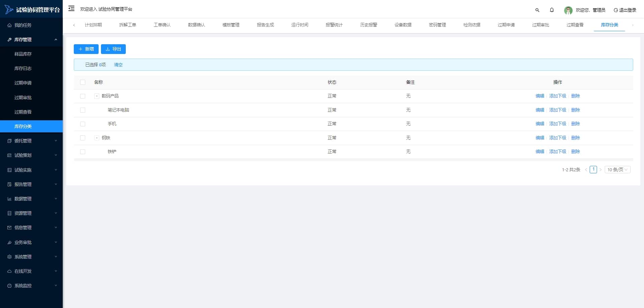This screenshot has height=308, width=644.
Task: Expand the 报告管理 sidebar menu
Action: [56, 184]
